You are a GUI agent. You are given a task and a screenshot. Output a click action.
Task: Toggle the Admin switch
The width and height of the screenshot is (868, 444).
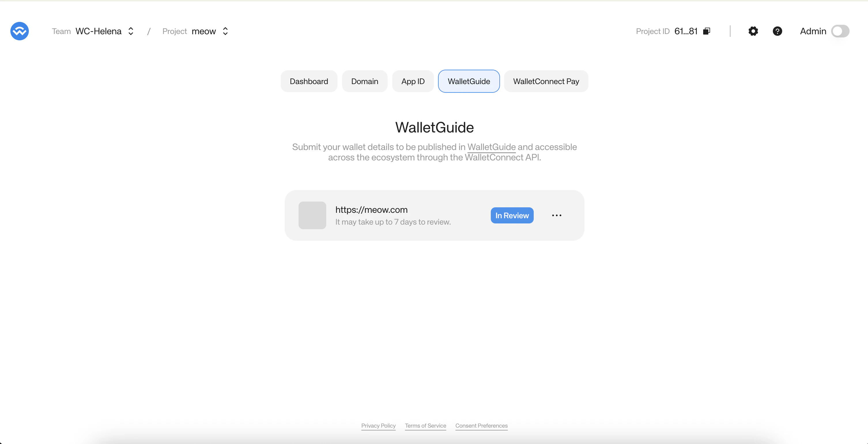[x=840, y=31]
